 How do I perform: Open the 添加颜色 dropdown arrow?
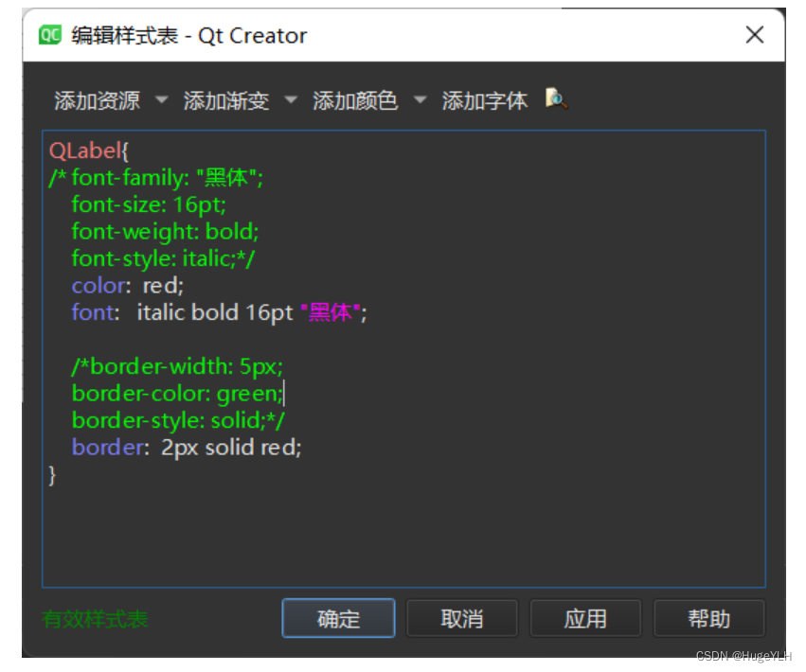(x=420, y=98)
